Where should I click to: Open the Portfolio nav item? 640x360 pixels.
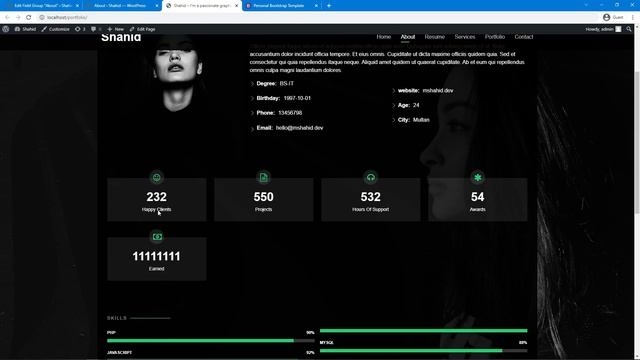pos(495,37)
